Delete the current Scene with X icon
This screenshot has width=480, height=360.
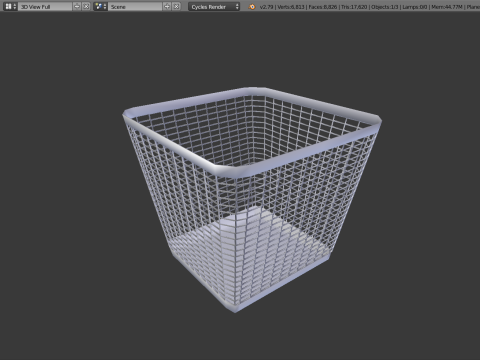(176, 6)
